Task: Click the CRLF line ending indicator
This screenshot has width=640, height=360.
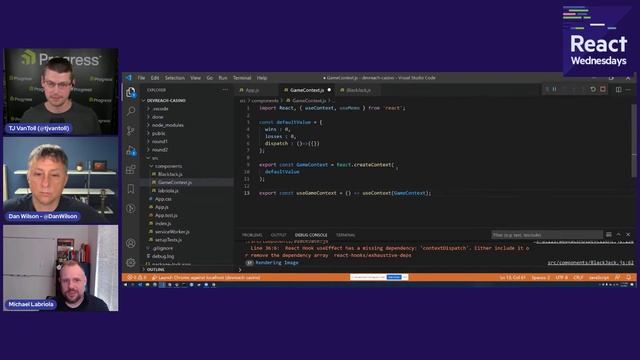Action: pyautogui.click(x=578, y=278)
